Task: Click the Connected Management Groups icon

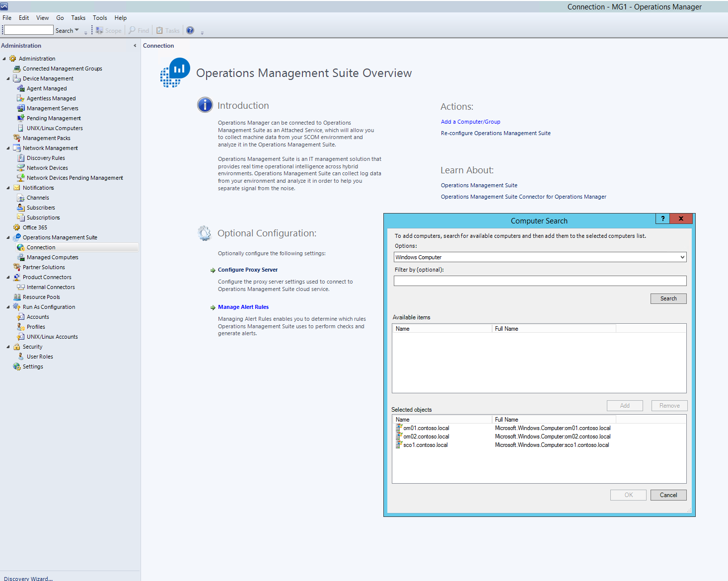Action: pyautogui.click(x=17, y=69)
